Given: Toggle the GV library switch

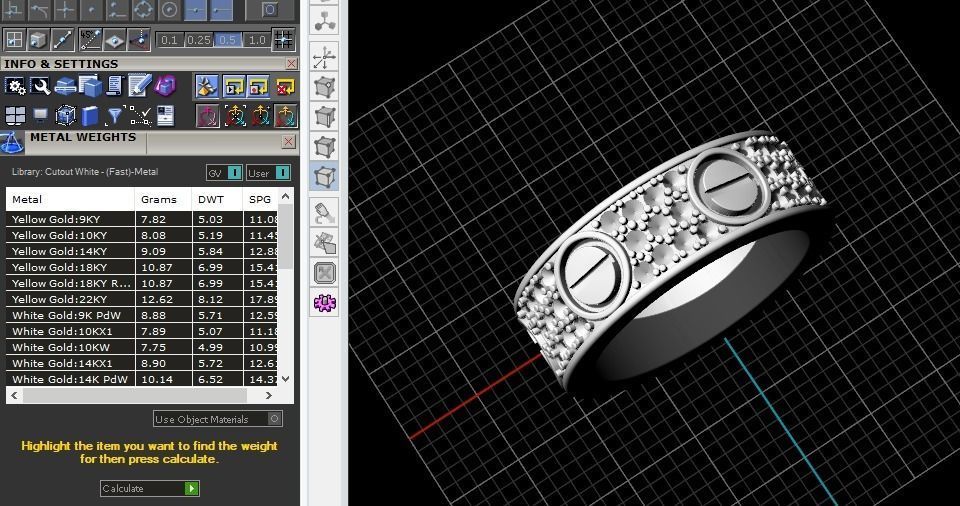Looking at the screenshot, I should 224,173.
